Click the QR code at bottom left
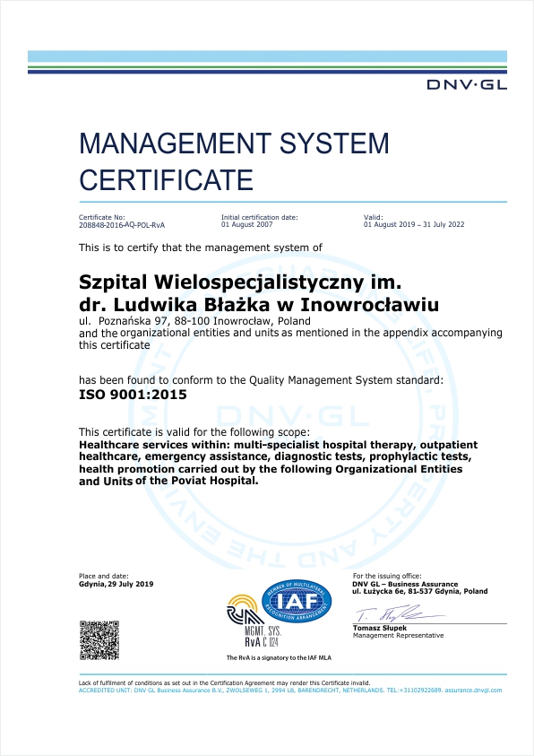The image size is (534, 756). click(99, 640)
